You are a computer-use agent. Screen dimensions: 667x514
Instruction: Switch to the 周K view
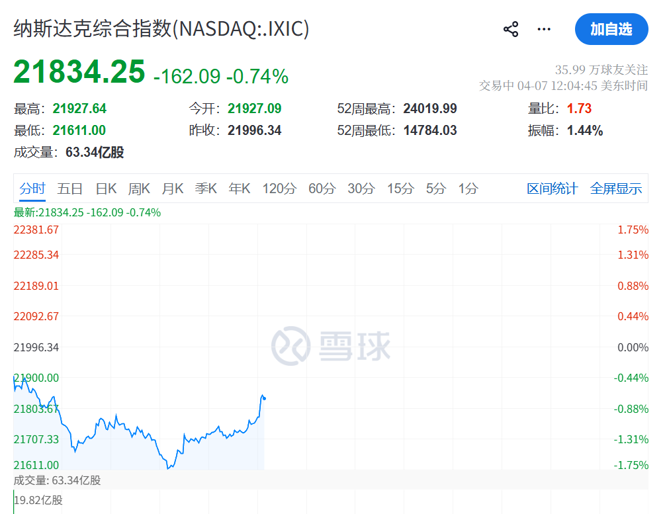[139, 188]
